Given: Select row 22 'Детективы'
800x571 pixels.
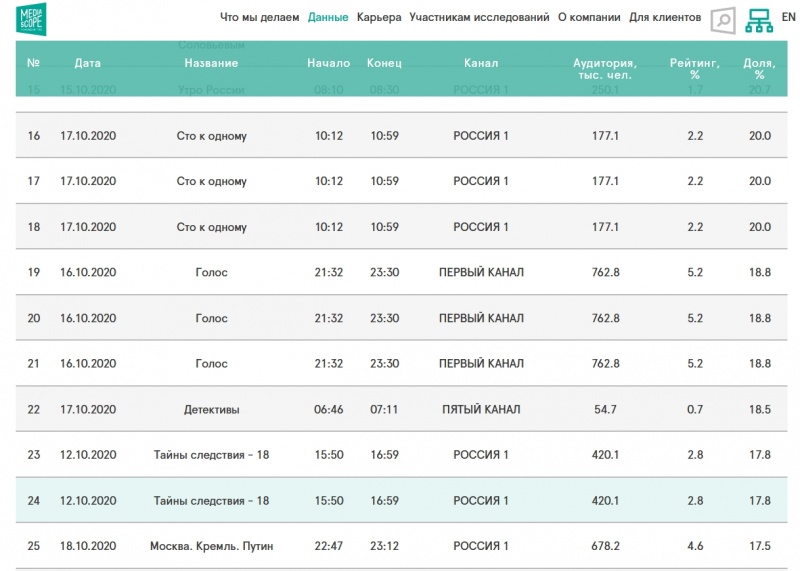Looking at the screenshot, I should pyautogui.click(x=211, y=409).
